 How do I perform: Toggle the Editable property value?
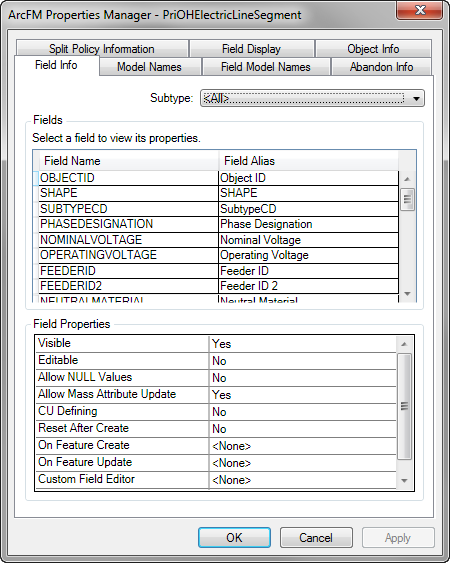click(x=303, y=361)
